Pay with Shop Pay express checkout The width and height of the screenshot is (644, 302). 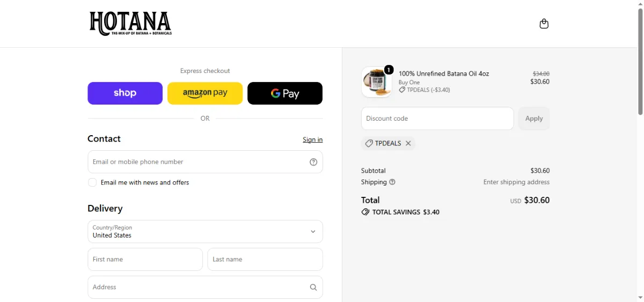coord(125,93)
